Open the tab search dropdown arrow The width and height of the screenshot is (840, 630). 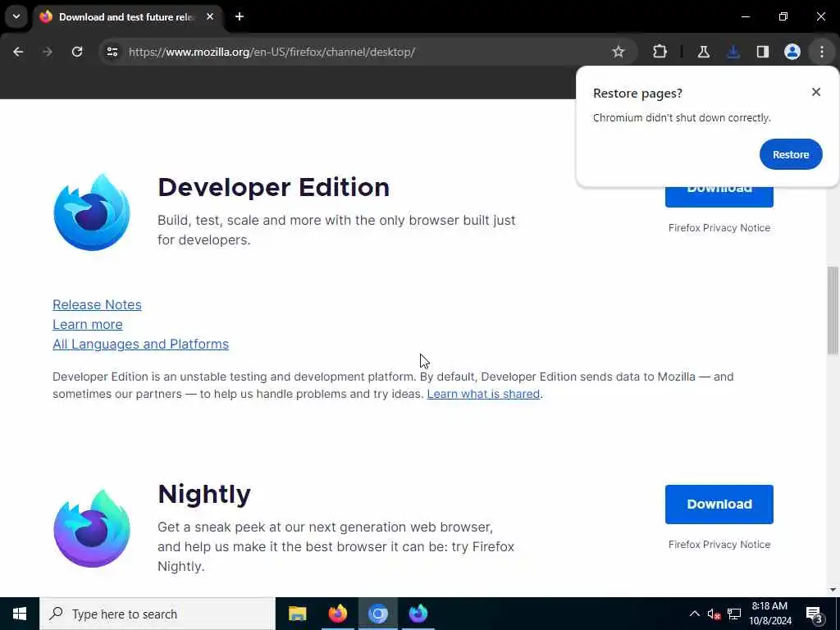pos(16,16)
